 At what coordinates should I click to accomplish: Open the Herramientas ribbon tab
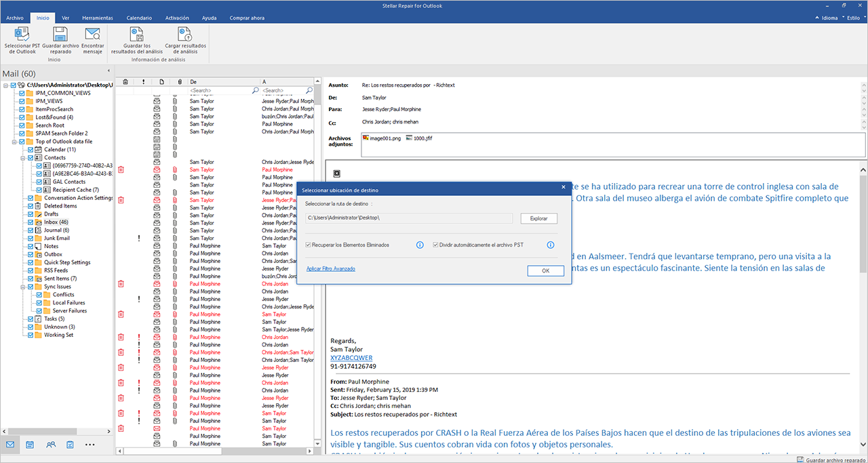(x=98, y=18)
